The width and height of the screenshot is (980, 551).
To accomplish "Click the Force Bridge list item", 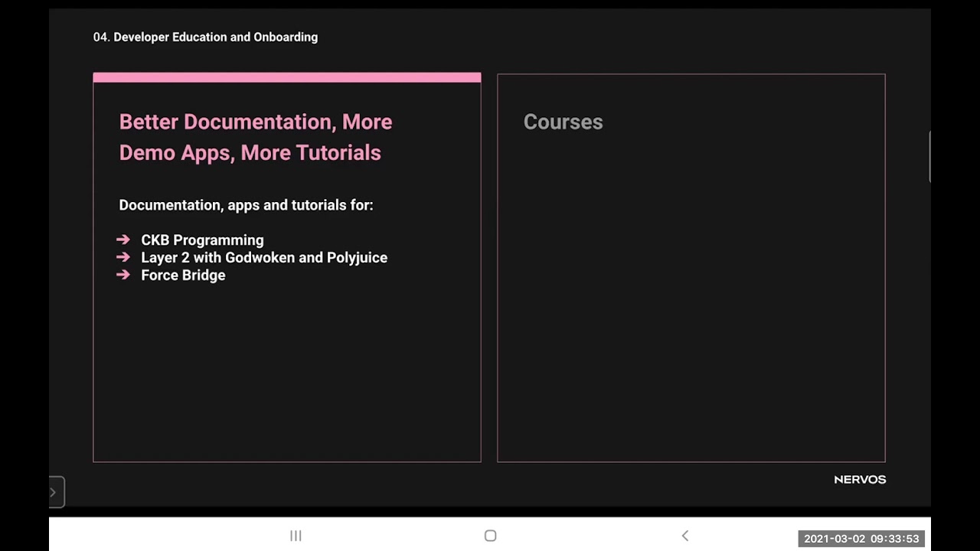I will pos(183,275).
